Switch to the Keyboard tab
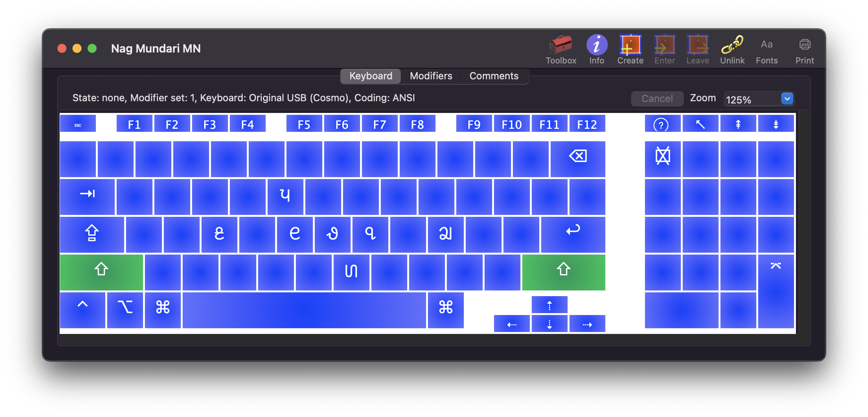The image size is (868, 417). (370, 76)
